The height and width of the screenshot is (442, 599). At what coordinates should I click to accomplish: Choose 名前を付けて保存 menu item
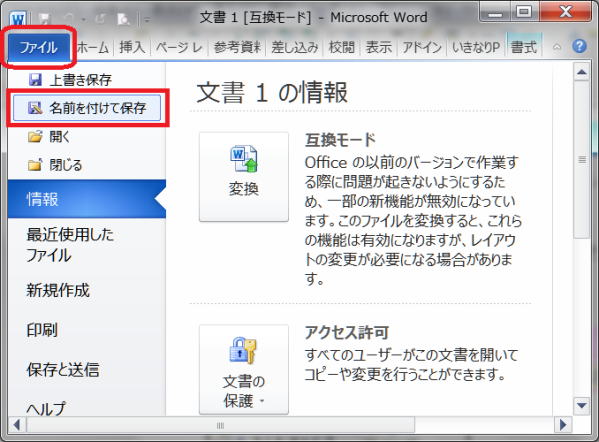pyautogui.click(x=87, y=108)
